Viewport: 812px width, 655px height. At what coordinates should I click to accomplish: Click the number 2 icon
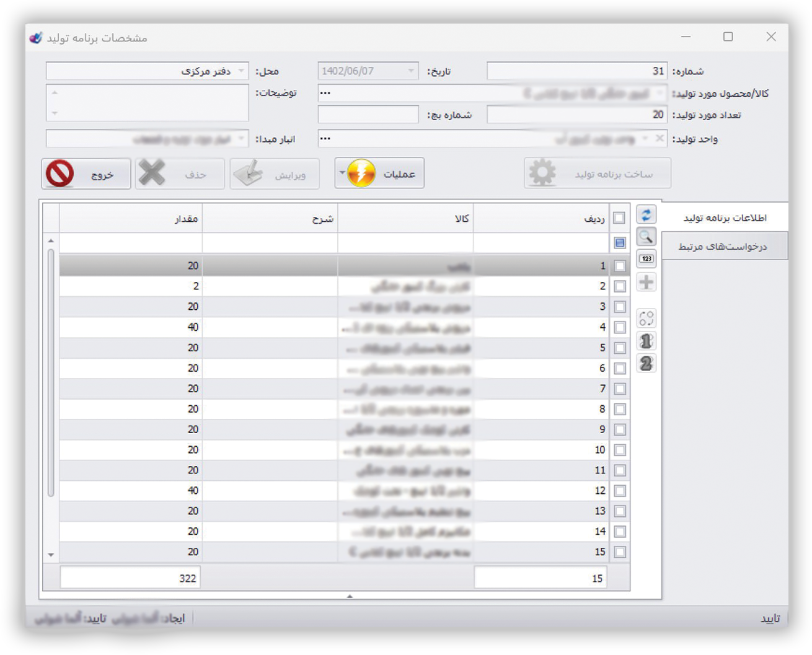tap(646, 364)
